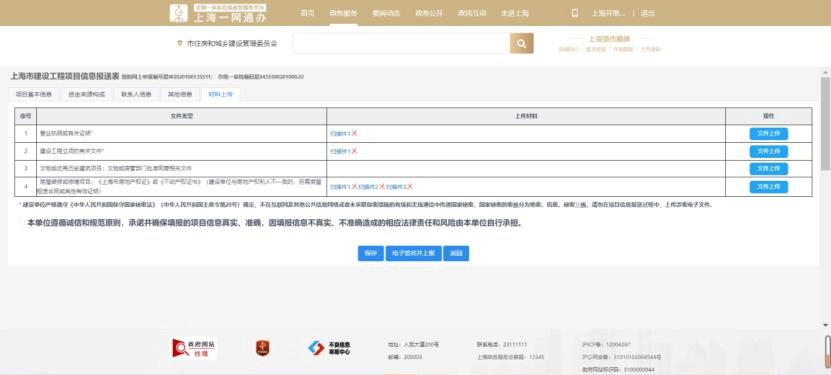Tick the 本单位遵循诚信和规范原则 commitment checkbox
The height and width of the screenshot is (375, 831).
click(x=22, y=223)
